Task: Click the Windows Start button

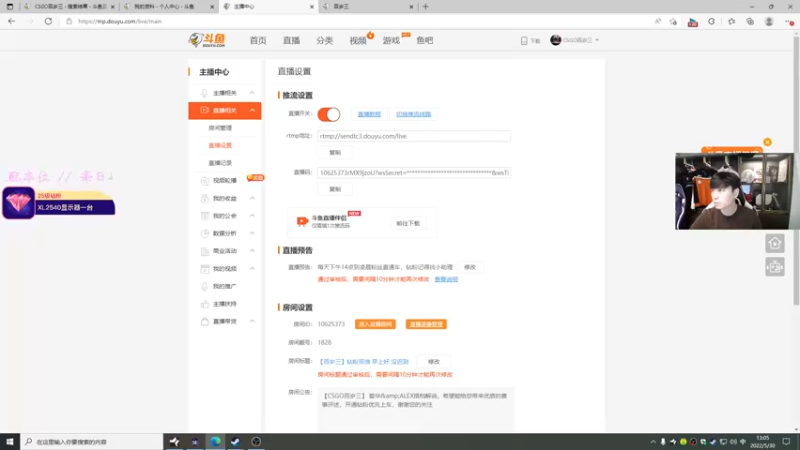Action: point(10,442)
